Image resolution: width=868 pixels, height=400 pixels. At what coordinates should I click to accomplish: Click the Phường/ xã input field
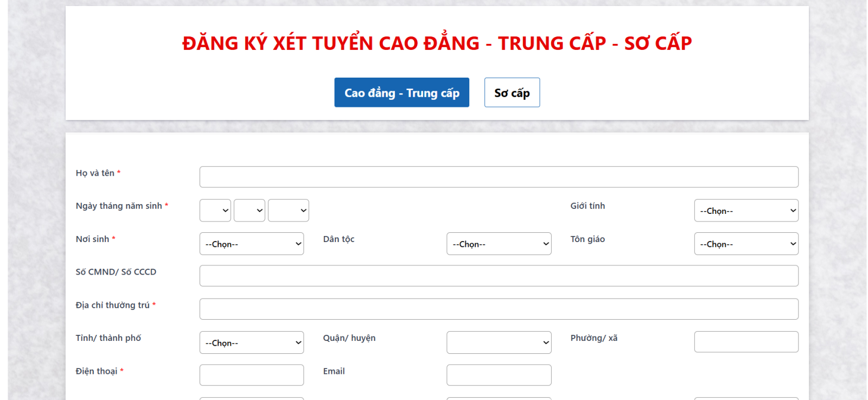tap(746, 342)
